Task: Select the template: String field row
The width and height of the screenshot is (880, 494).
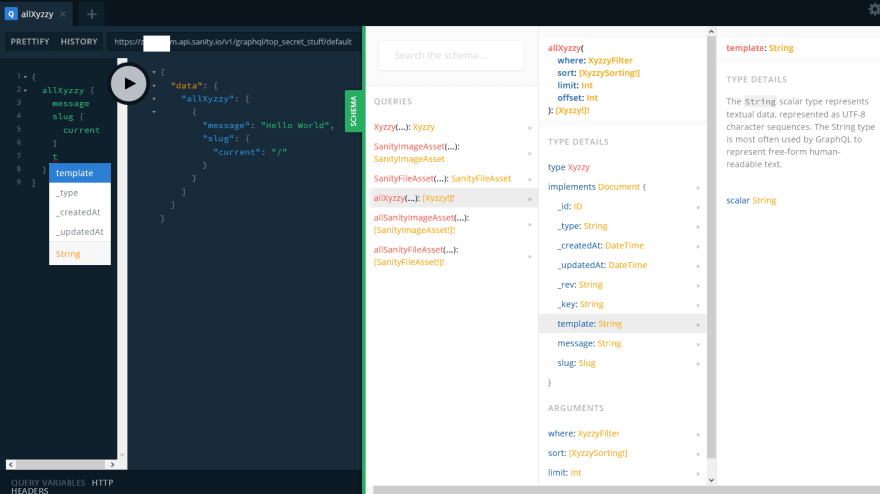Action: [622, 324]
